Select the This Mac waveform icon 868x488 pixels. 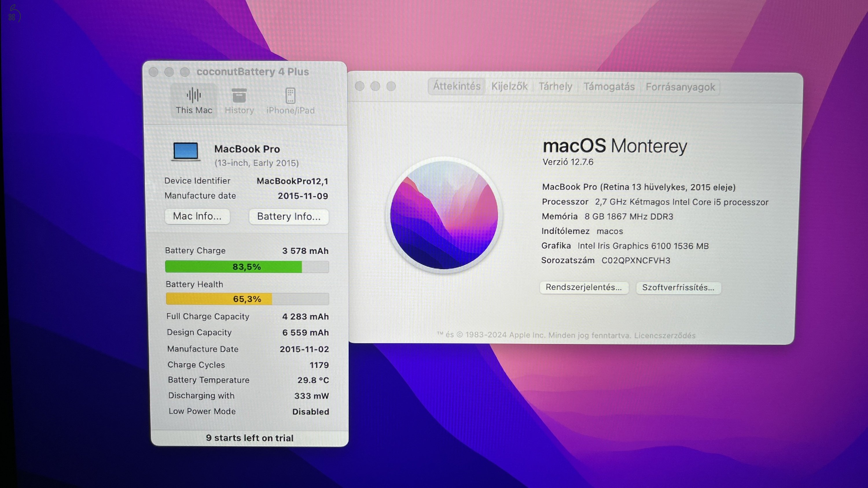(194, 95)
